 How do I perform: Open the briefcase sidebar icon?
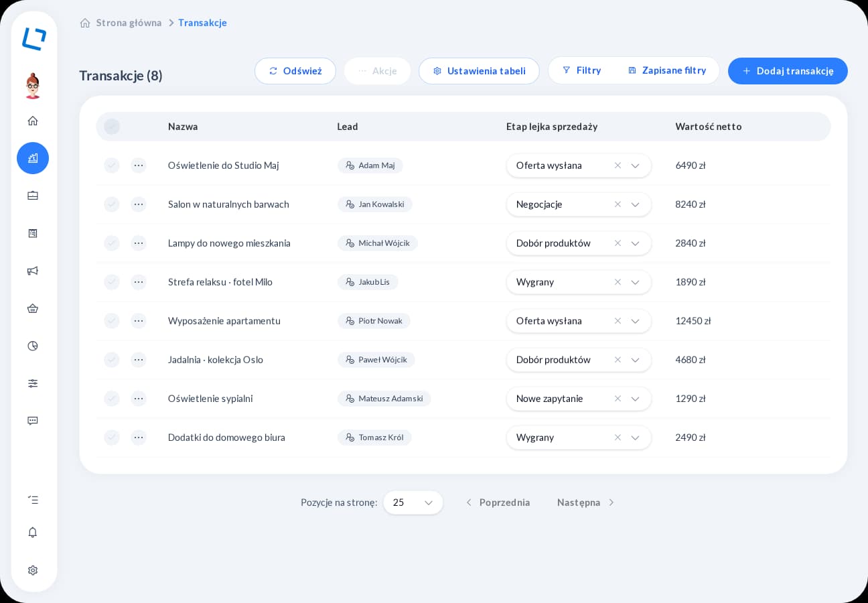(x=33, y=196)
